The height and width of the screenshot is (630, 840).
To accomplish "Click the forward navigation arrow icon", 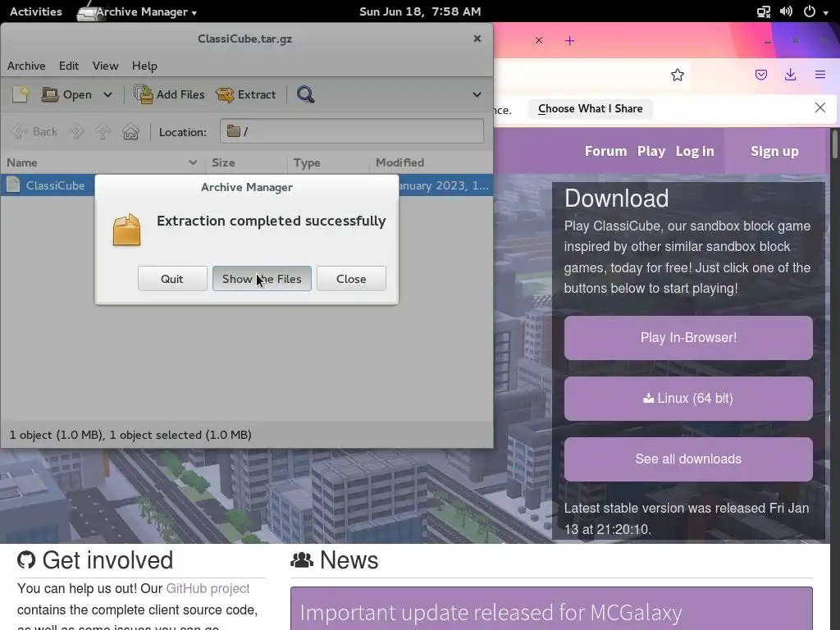I will pyautogui.click(x=76, y=132).
